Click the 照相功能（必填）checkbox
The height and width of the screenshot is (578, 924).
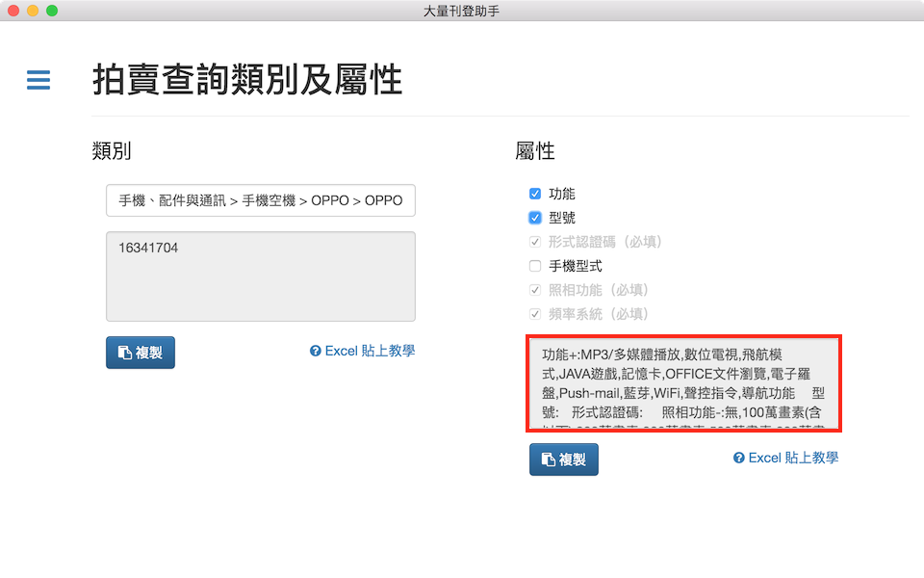(535, 290)
